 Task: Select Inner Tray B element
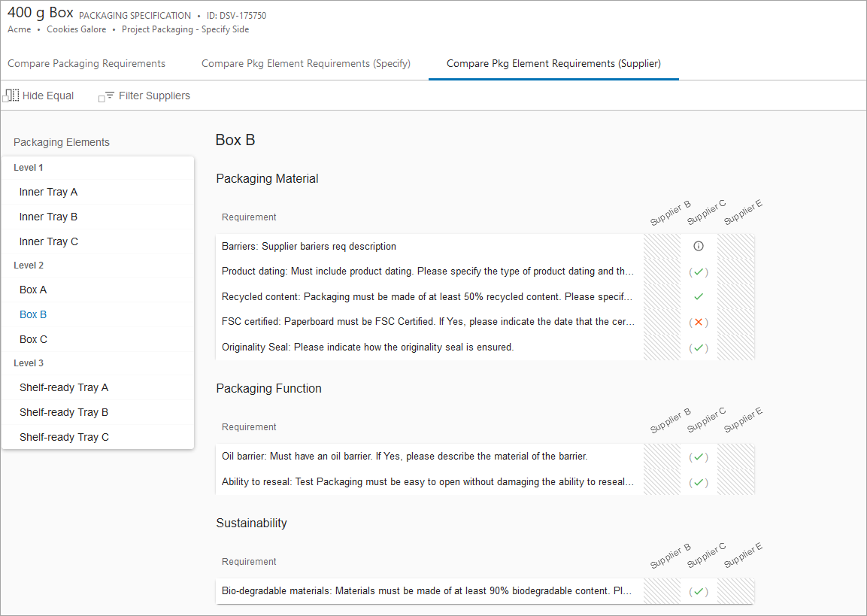click(98, 217)
